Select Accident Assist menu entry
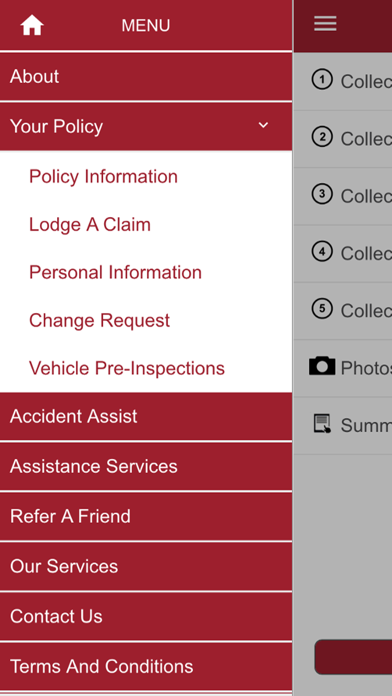 pyautogui.click(x=146, y=416)
